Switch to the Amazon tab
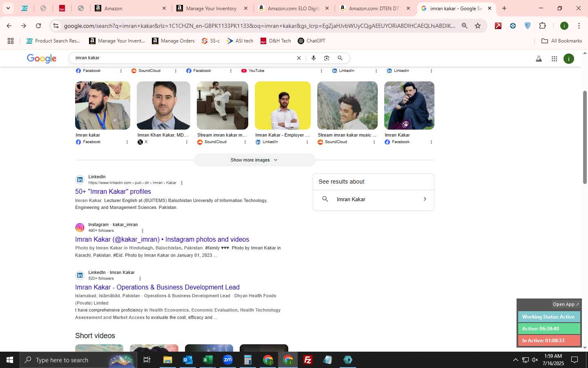This screenshot has height=368, width=588. coord(131,8)
